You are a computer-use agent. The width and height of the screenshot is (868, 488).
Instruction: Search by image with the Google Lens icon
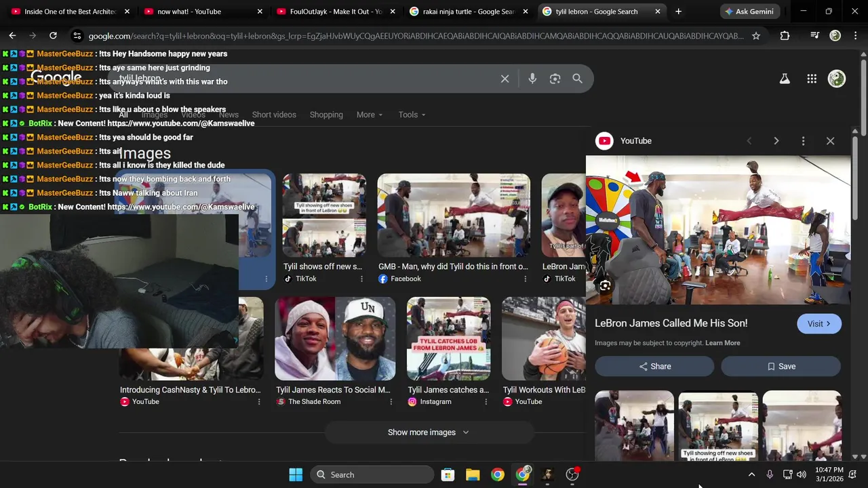(555, 79)
